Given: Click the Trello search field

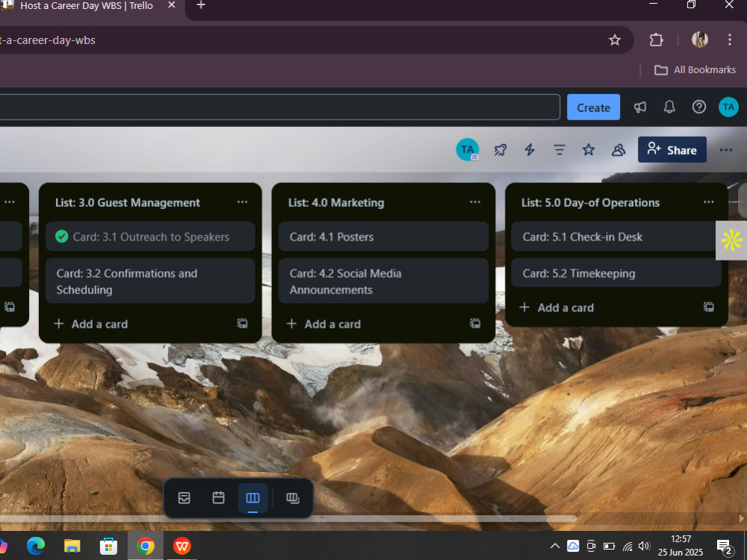Looking at the screenshot, I should coord(279,107).
